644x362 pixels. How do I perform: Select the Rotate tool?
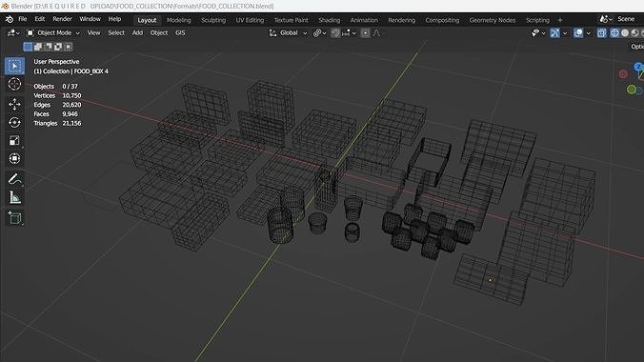[14, 123]
